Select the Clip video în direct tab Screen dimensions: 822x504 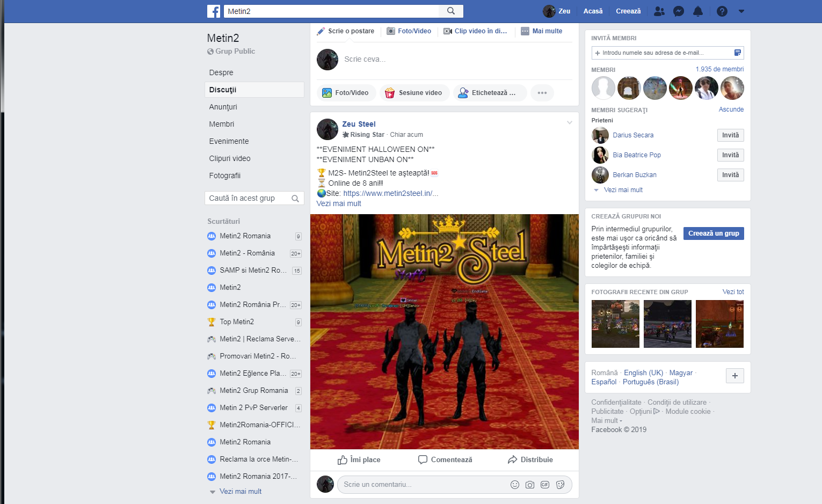pyautogui.click(x=475, y=31)
